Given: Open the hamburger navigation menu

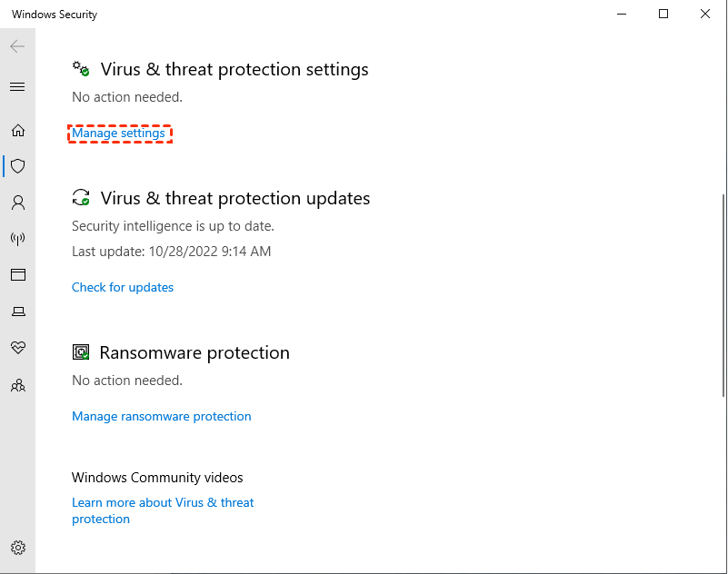Looking at the screenshot, I should 17,87.
